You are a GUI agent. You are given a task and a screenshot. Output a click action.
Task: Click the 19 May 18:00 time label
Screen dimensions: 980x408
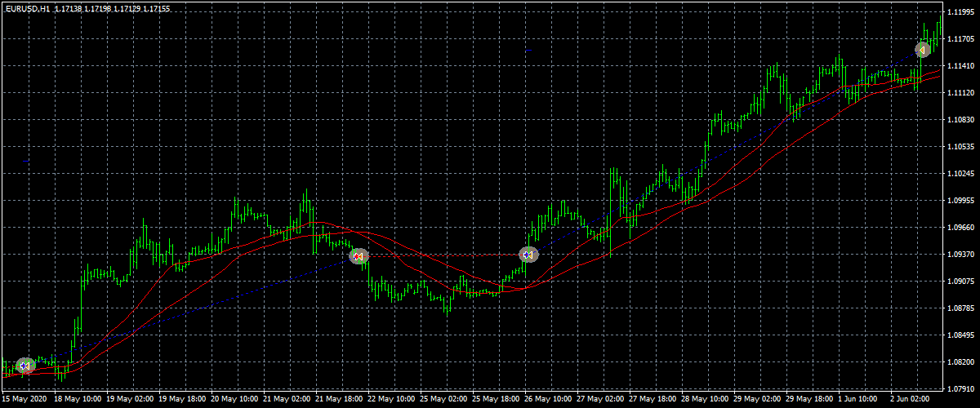pyautogui.click(x=182, y=400)
